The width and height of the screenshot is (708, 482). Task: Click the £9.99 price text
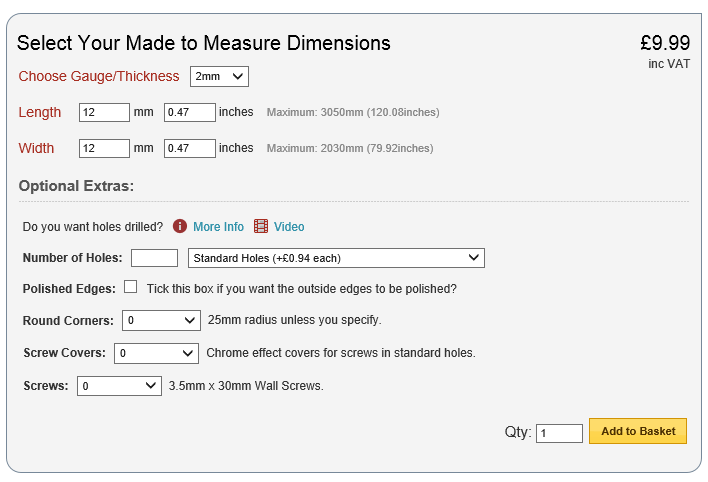pos(665,43)
